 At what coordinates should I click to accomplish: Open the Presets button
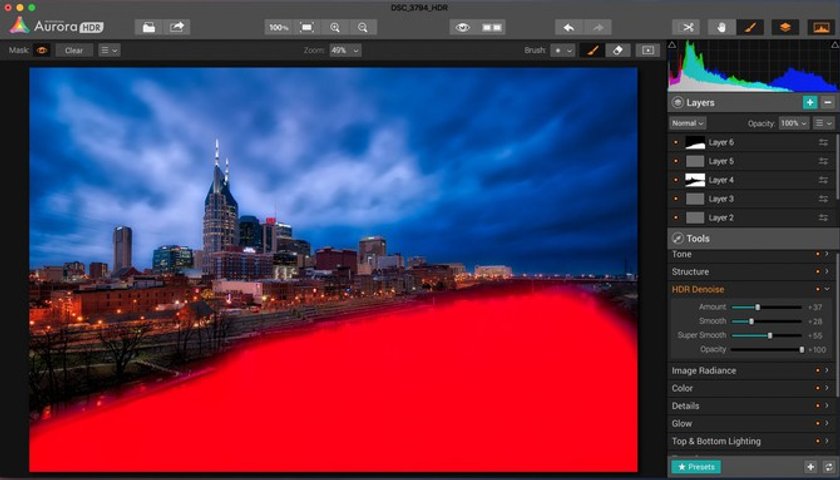coord(695,467)
